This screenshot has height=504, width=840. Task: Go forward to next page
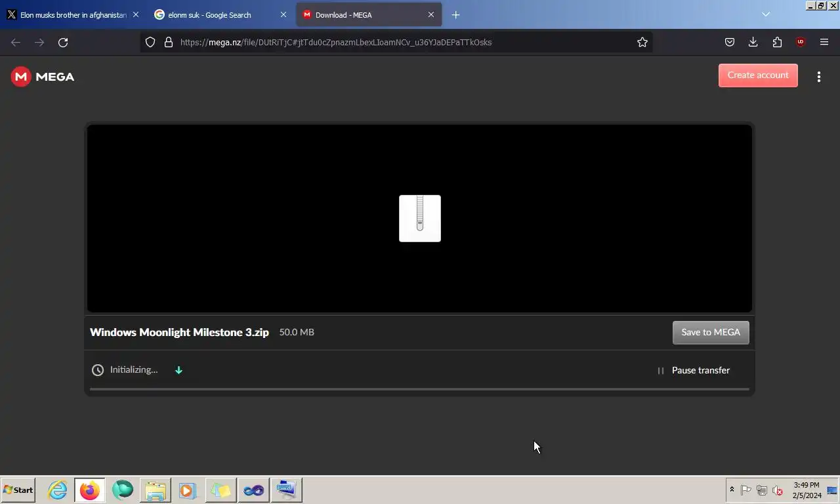(39, 42)
